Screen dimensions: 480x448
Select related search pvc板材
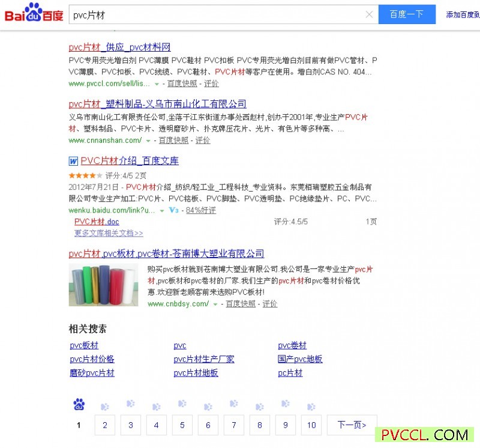point(84,346)
